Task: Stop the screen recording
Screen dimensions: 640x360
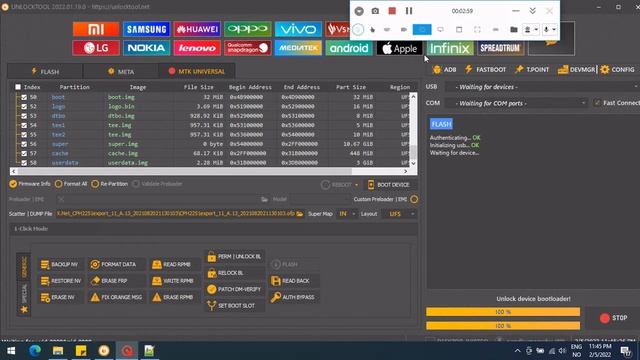Action: [x=392, y=11]
